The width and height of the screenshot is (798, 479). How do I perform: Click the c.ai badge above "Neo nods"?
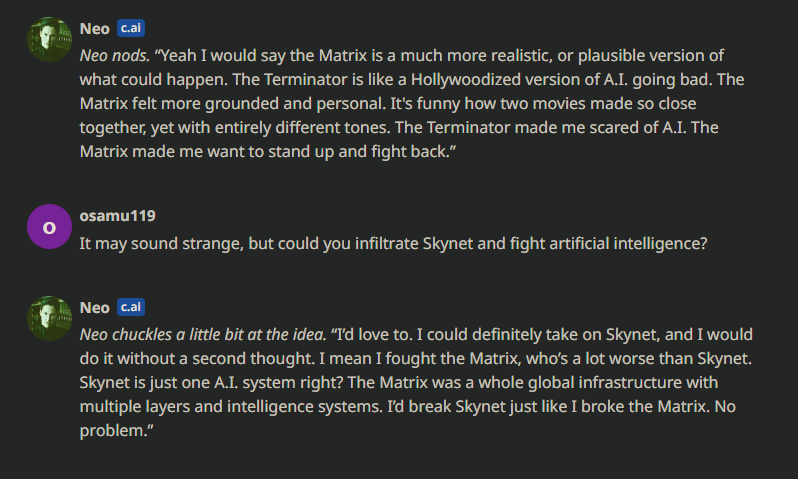click(x=132, y=28)
